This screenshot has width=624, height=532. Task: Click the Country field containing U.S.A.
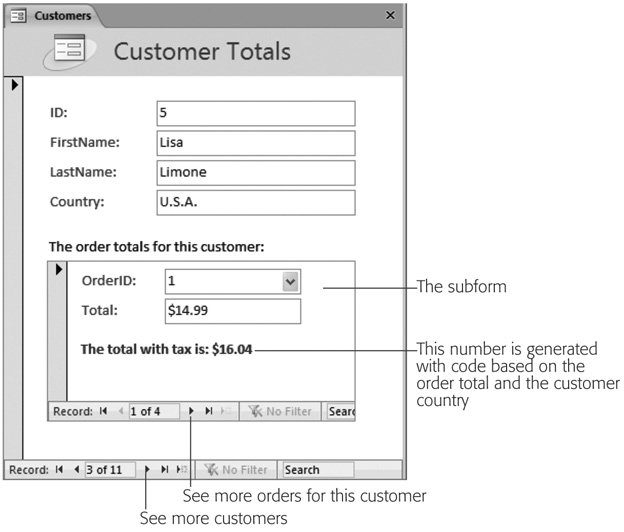point(256,203)
